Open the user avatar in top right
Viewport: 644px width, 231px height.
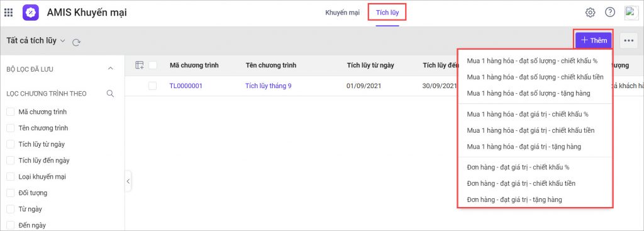pyautogui.click(x=631, y=13)
